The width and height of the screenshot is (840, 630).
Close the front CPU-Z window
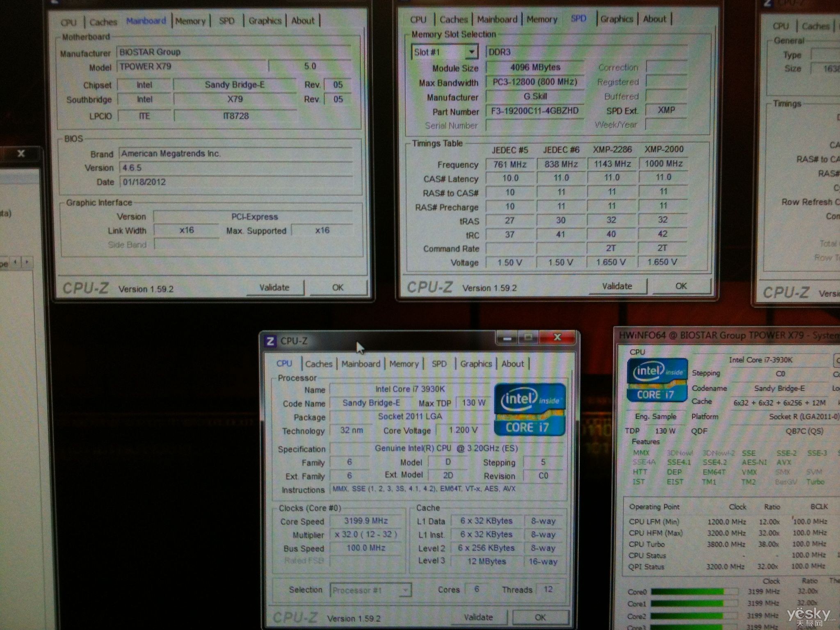(x=557, y=338)
